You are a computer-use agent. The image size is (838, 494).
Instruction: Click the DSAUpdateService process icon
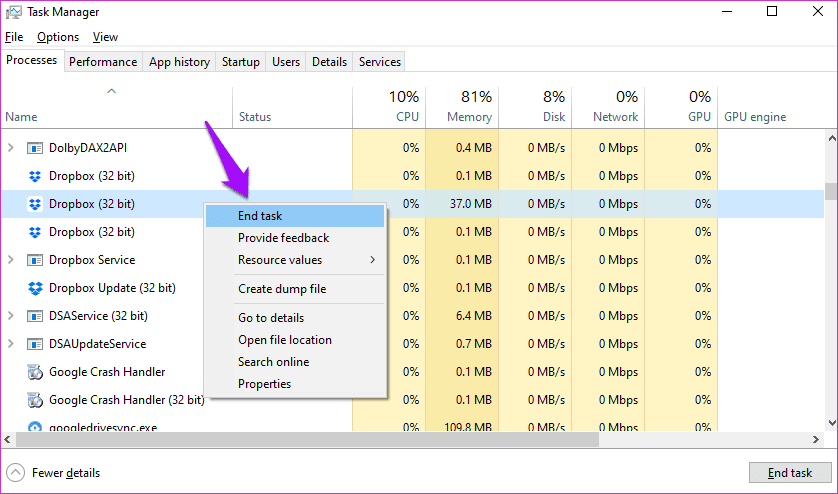coord(35,344)
